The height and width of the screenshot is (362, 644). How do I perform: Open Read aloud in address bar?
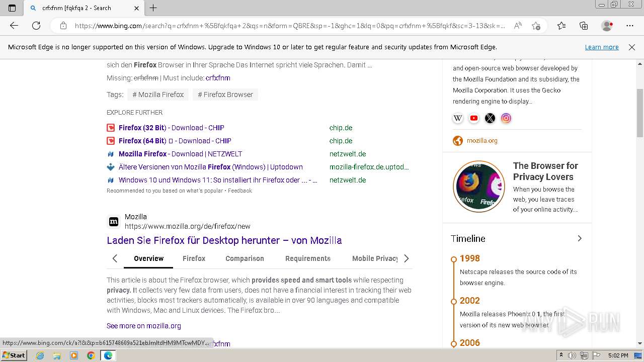(518, 26)
